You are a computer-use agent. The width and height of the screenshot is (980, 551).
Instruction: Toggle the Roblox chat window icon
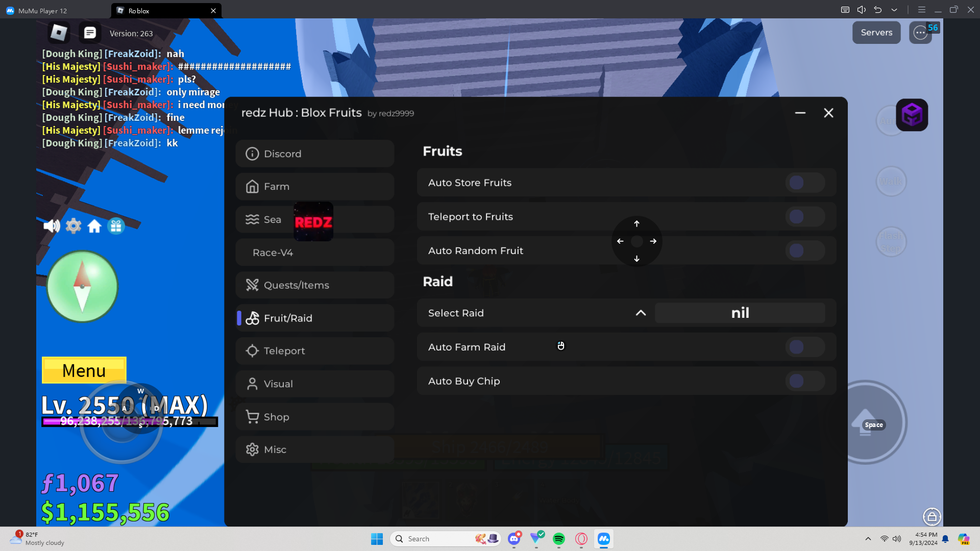[90, 33]
